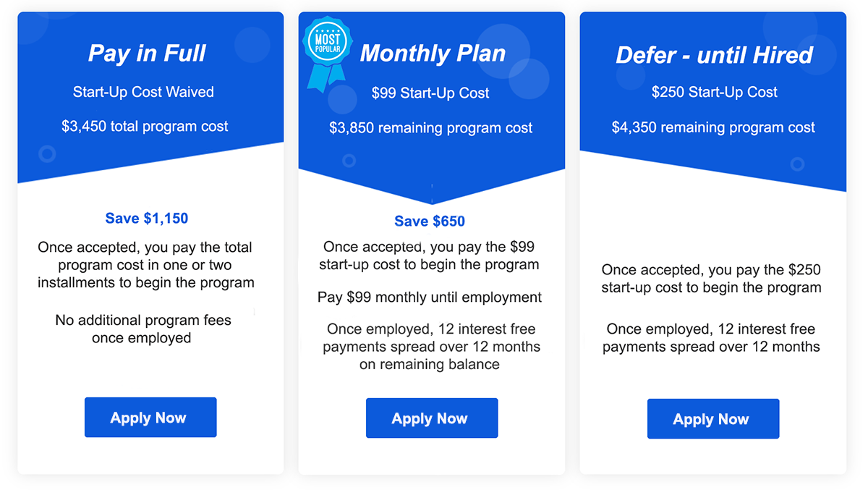Apply Now for the Monthly Plan
The height and width of the screenshot is (490, 868).
[x=432, y=418]
